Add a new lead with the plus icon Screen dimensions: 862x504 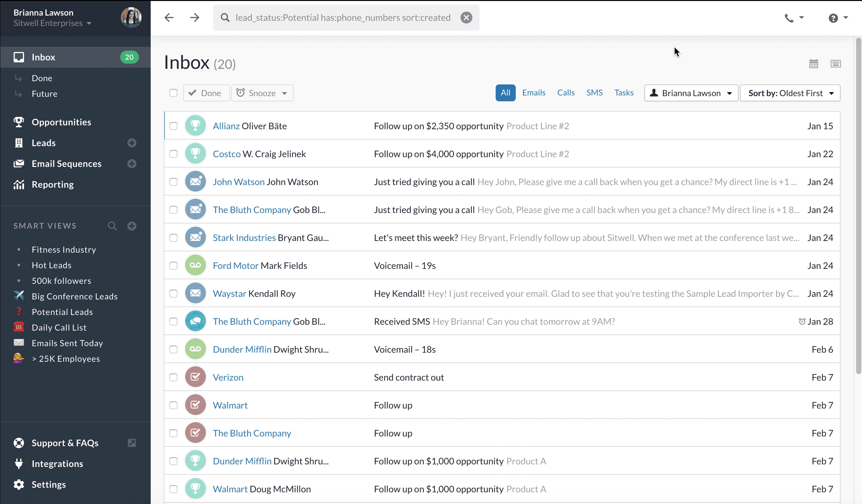(x=132, y=143)
